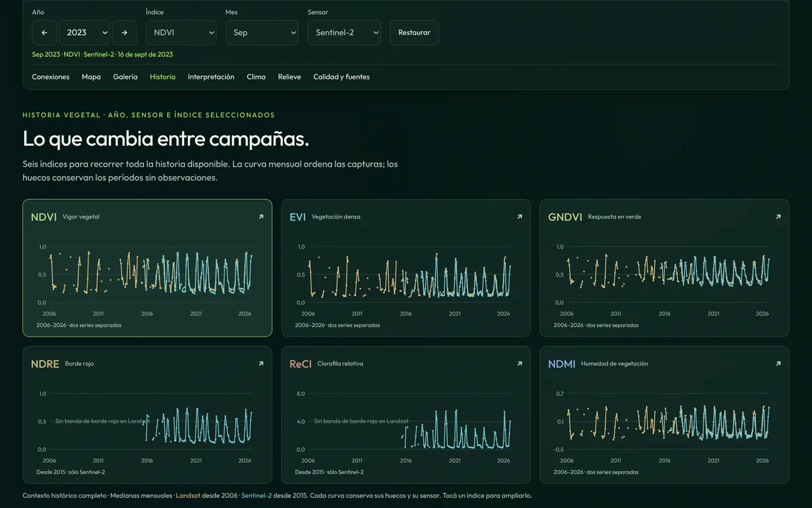Click the GNDVI card title
Viewport: 812px width, 508px height.
click(565, 217)
